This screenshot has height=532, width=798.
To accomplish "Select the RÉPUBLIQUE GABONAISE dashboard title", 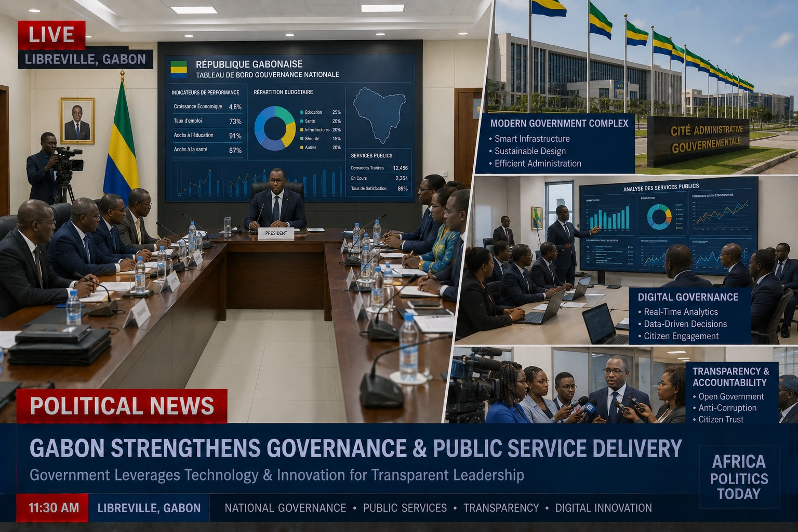I will (x=249, y=64).
